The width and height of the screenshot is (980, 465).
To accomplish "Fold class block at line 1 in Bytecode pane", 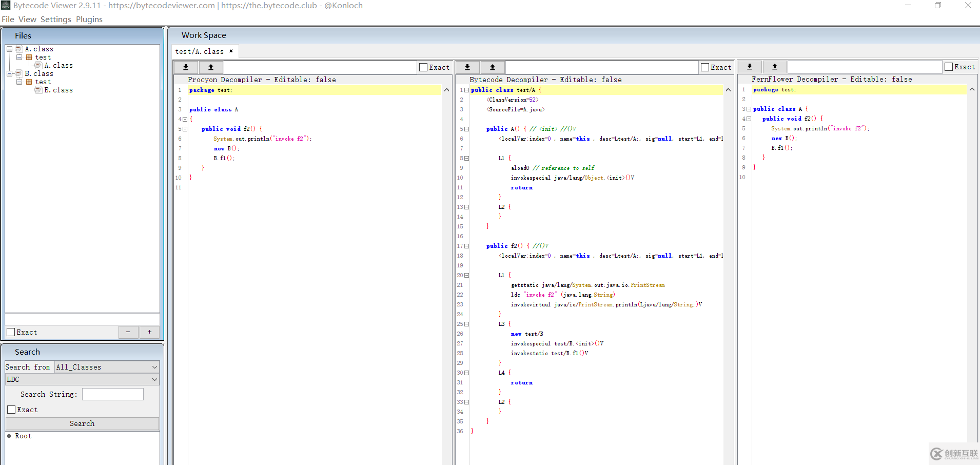I will click(466, 90).
